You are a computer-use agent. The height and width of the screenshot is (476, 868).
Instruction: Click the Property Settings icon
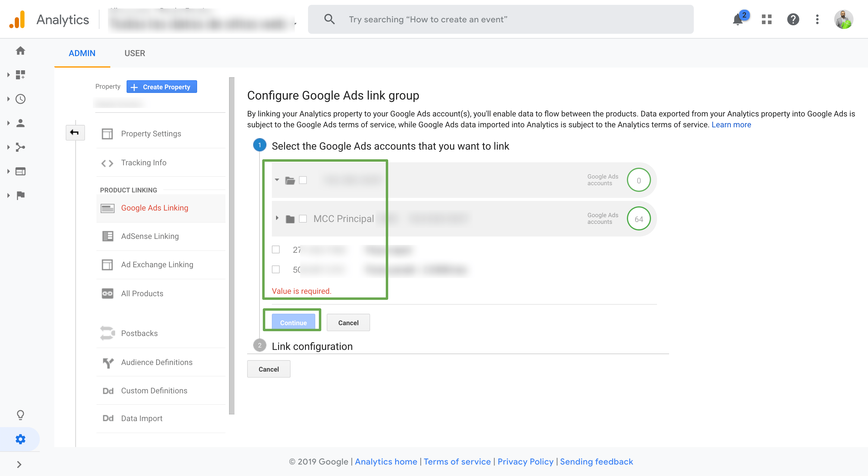coord(107,134)
